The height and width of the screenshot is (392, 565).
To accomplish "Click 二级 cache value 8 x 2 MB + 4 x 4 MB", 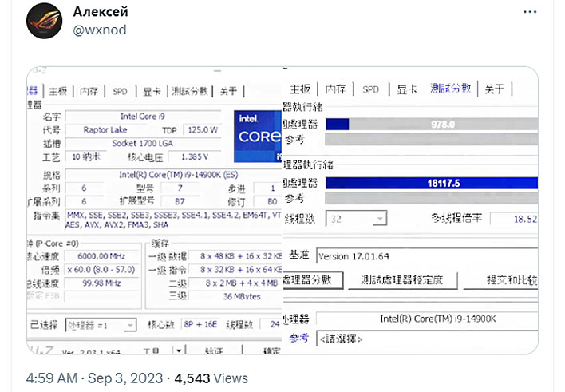I will tap(235, 283).
